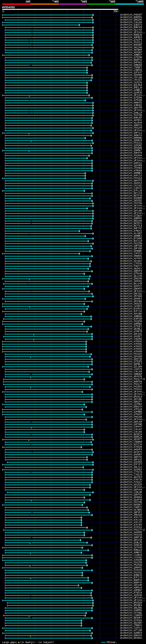Image resolution: width=146 pixels, height=644 pixels.
Task: Click the UniRef100_O57468 entry
Action: point(131,296)
